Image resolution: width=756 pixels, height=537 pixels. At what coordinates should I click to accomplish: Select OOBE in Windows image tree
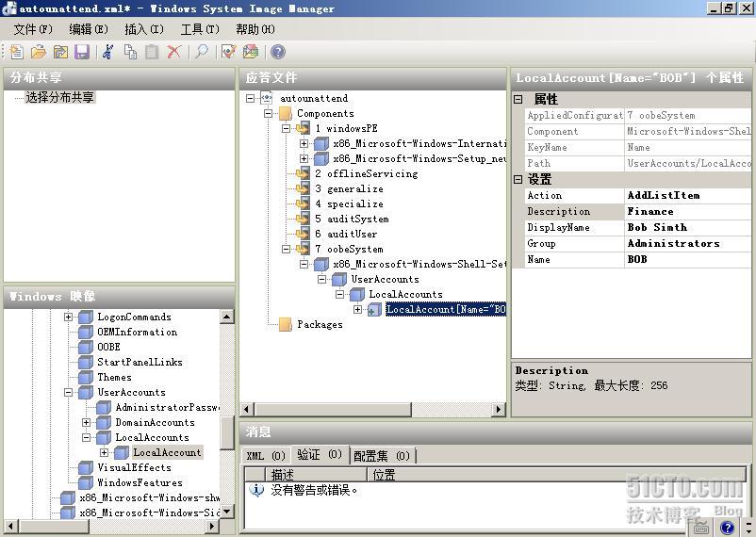(108, 347)
